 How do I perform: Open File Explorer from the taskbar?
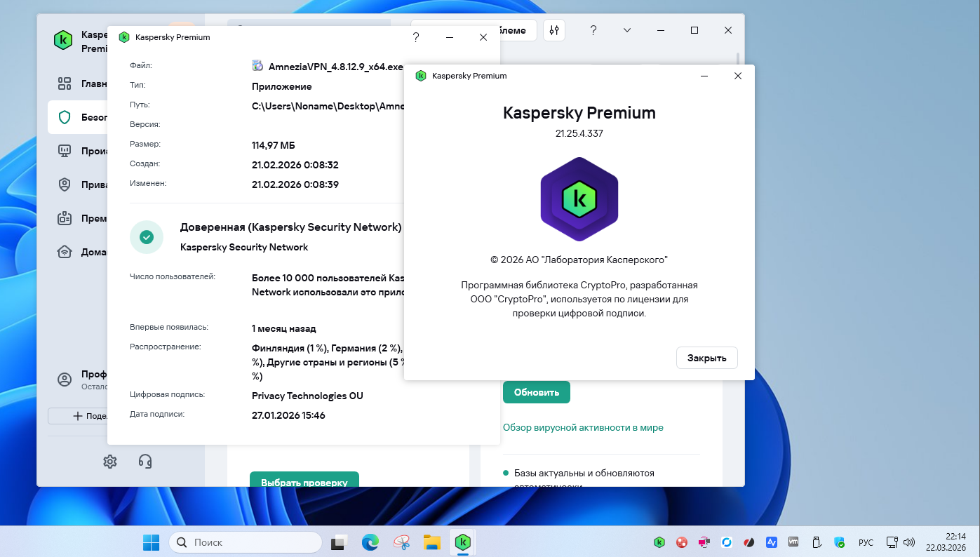pyautogui.click(x=431, y=542)
